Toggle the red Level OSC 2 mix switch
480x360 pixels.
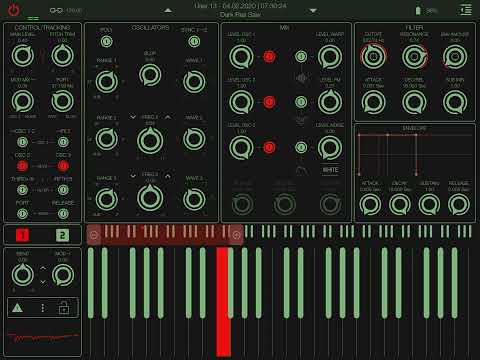tap(269, 102)
